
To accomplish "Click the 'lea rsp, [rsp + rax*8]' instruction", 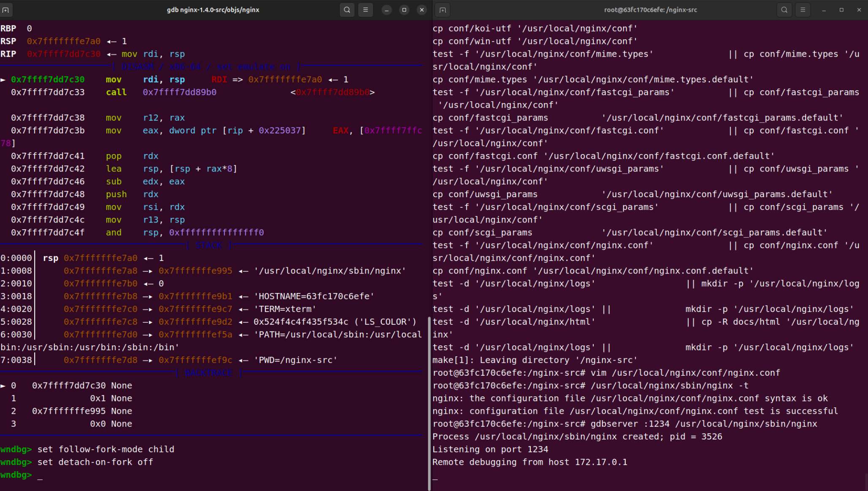I will point(124,168).
